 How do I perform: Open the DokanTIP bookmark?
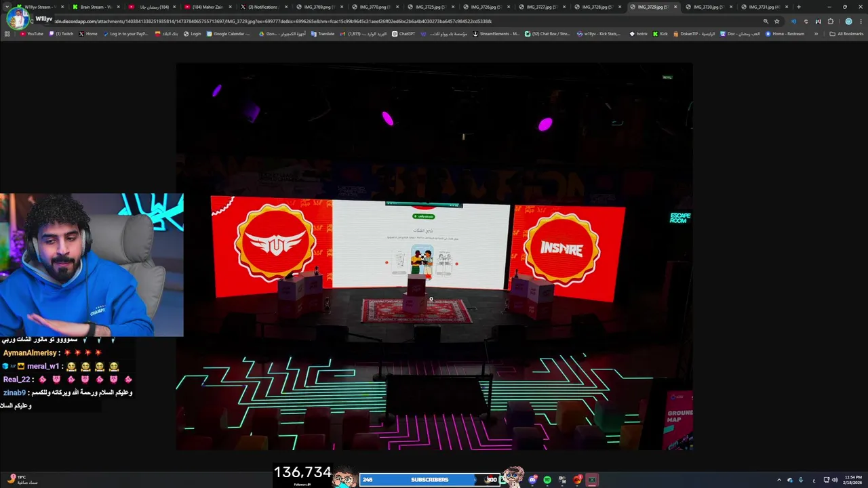[694, 34]
